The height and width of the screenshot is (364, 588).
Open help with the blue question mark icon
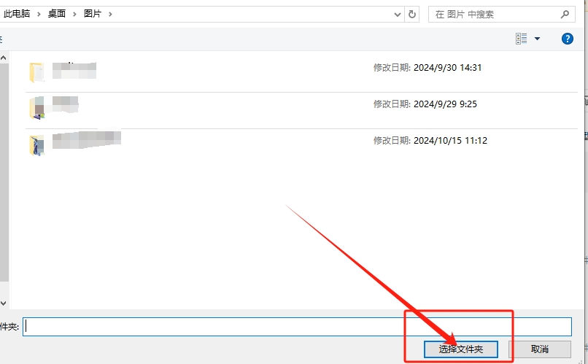568,39
